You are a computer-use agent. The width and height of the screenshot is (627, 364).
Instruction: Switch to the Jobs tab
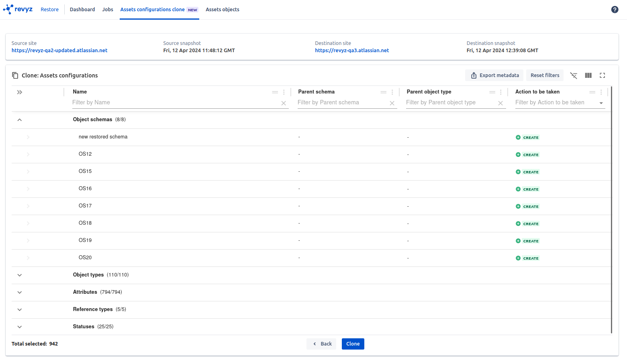pos(108,10)
